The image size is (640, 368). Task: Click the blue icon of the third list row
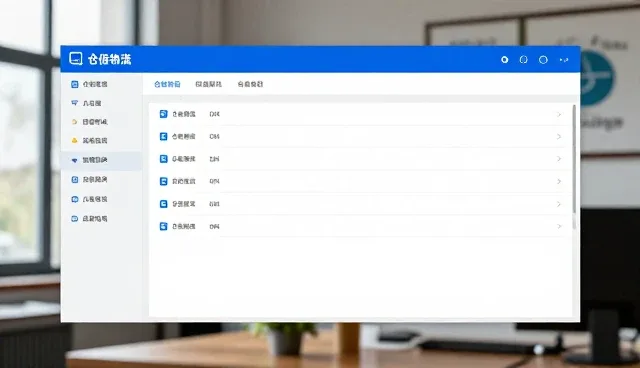(163, 159)
